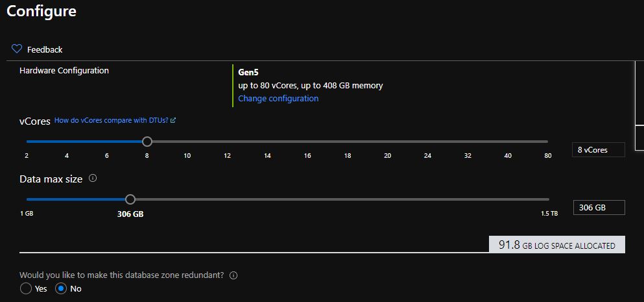Viewport: 644px width, 302px height.
Task: Set vCores slider to 16
Action: click(x=307, y=141)
